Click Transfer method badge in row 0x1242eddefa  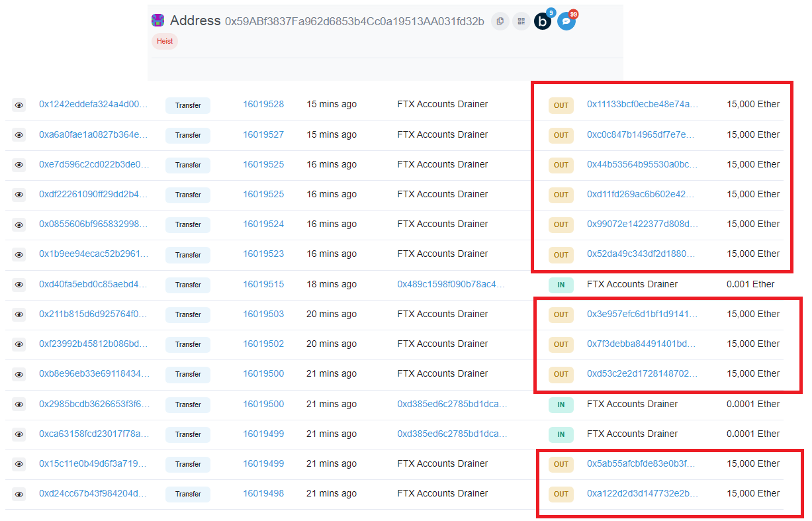pos(188,105)
